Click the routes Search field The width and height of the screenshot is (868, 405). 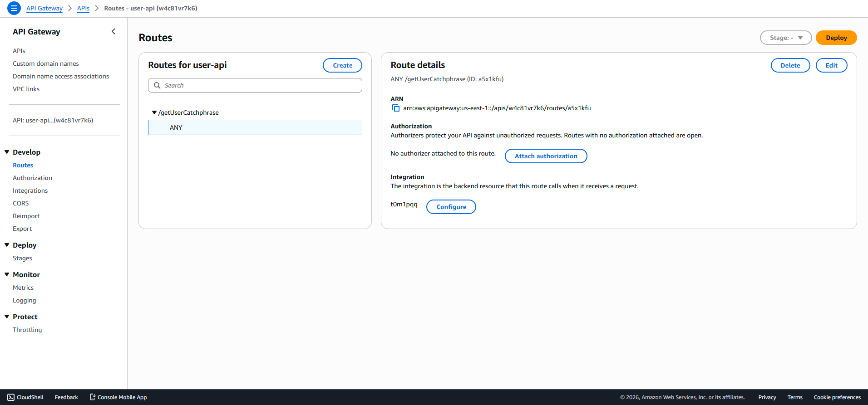pyautogui.click(x=255, y=85)
